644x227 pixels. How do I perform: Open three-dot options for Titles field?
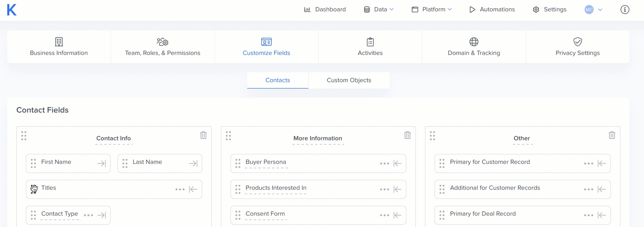click(x=180, y=190)
